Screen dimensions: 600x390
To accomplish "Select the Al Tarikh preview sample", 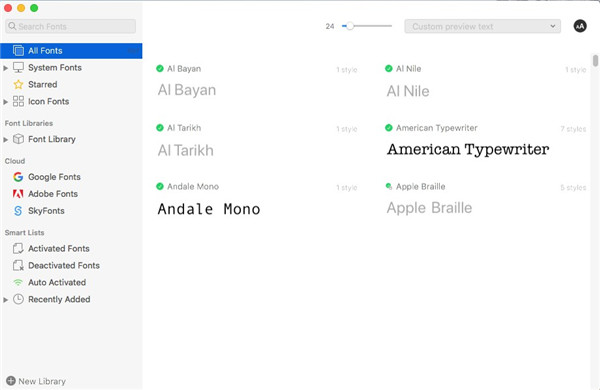I will [x=186, y=150].
